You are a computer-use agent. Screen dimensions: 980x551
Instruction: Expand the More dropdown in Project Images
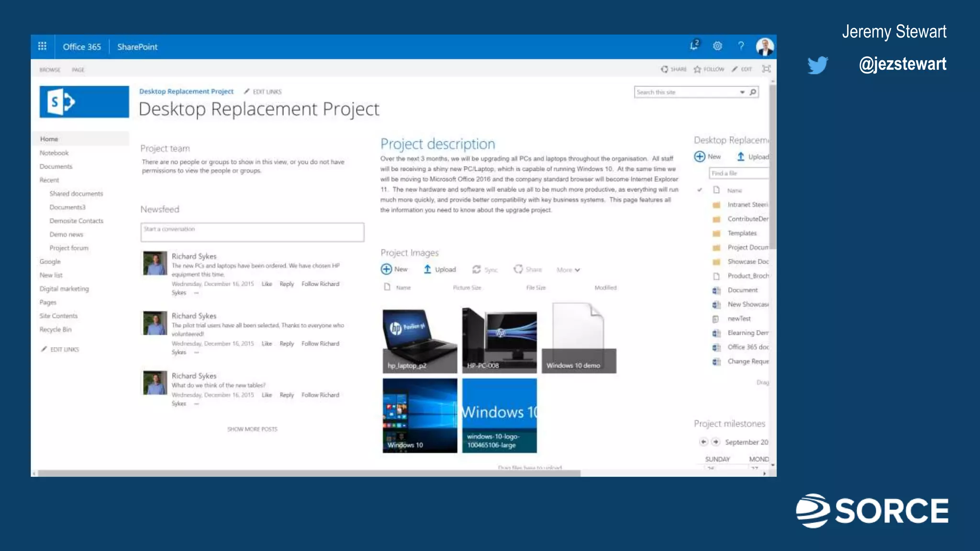pos(568,270)
